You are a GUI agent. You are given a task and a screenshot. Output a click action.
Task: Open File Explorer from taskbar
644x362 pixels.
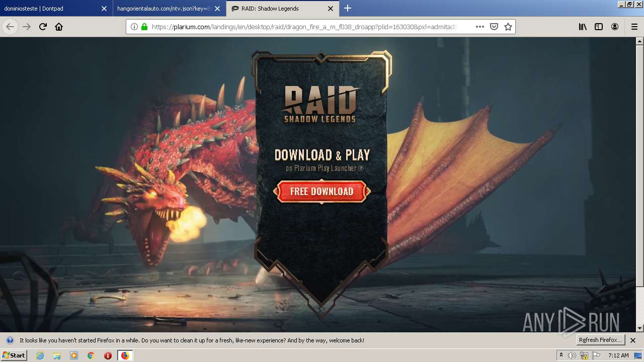tap(57, 355)
